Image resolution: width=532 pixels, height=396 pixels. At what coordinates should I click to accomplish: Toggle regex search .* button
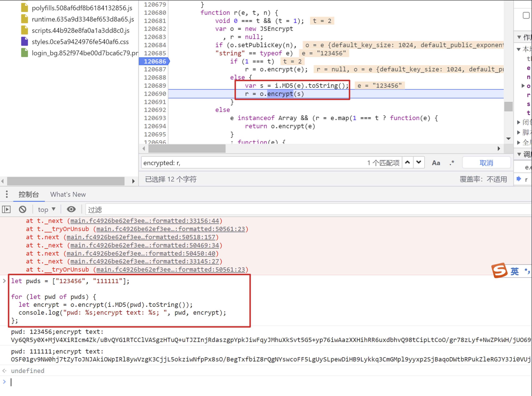coord(452,163)
